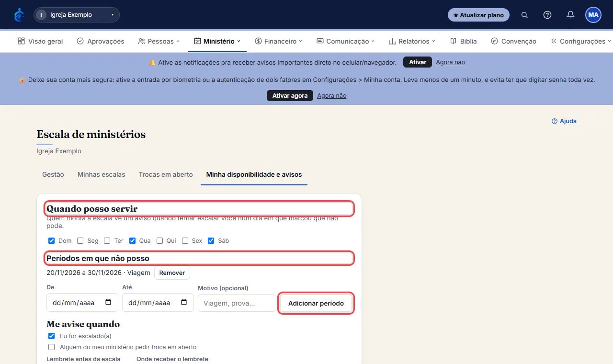613x364 pixels.
Task: Enable Alguém do meu ministério pedir troca
Action: [x=51, y=347]
